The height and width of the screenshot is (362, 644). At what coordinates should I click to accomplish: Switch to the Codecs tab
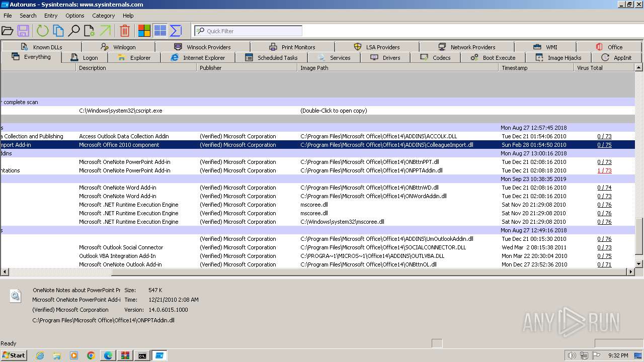click(x=435, y=57)
